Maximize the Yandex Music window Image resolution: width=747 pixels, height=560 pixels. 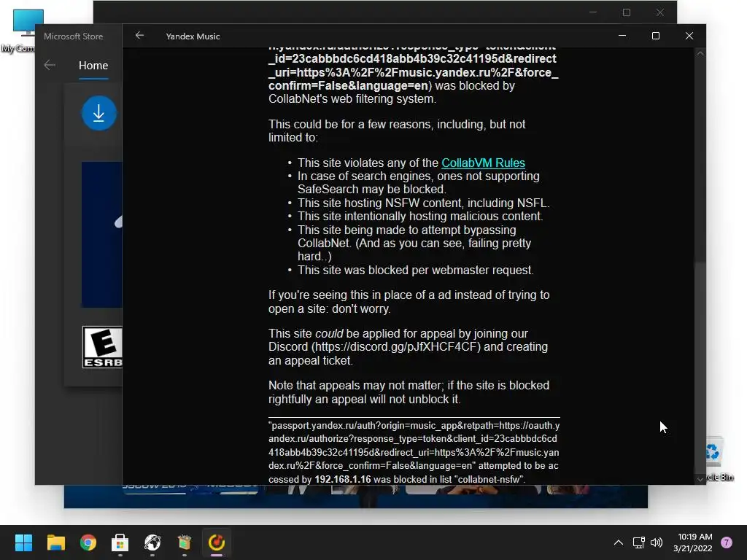(x=656, y=36)
